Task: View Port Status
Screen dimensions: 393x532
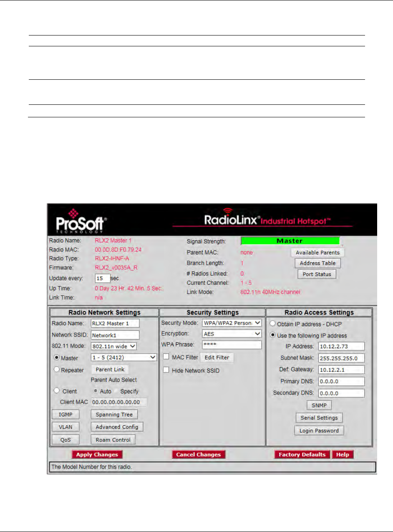Action: click(x=317, y=274)
